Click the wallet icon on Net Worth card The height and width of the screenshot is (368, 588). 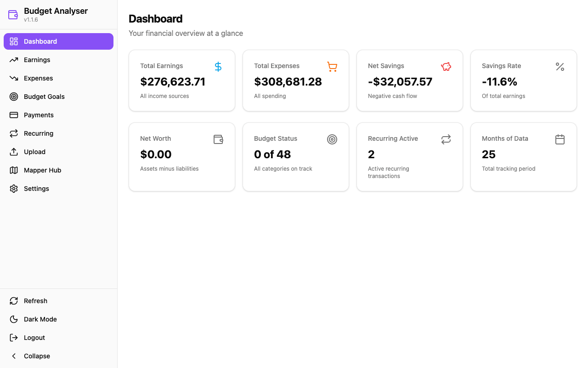tap(218, 139)
